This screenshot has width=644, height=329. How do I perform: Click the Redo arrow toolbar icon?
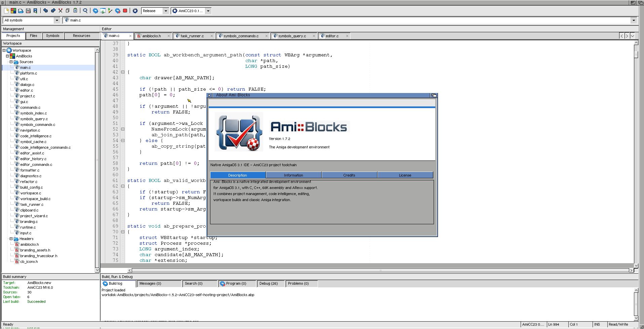(x=53, y=11)
